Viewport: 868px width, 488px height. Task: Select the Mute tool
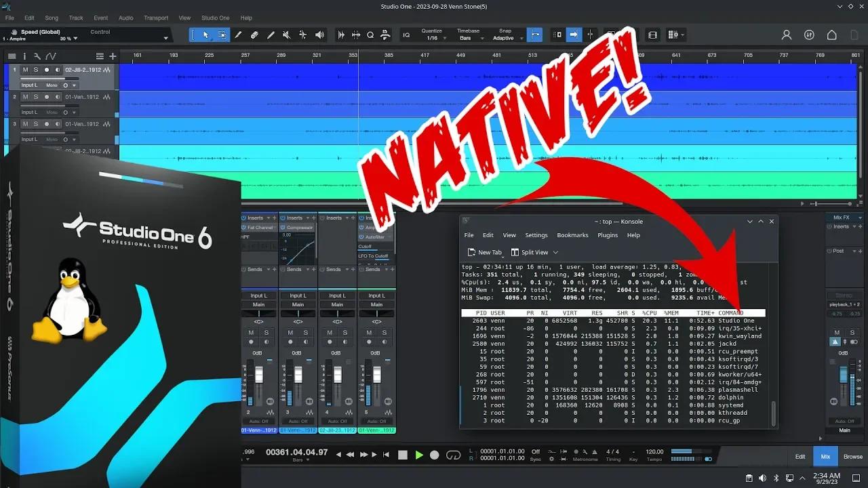click(287, 35)
